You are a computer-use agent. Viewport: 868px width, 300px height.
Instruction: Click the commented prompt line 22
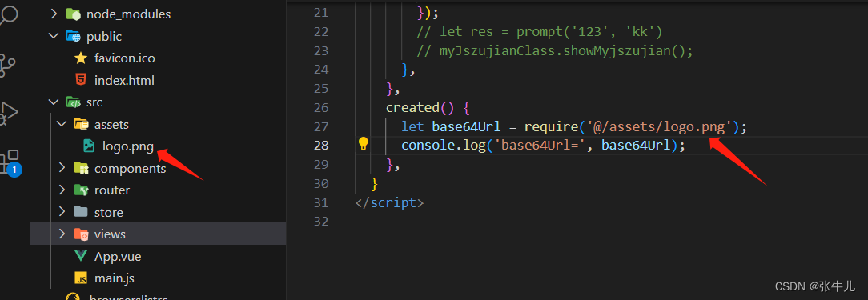pos(540,31)
